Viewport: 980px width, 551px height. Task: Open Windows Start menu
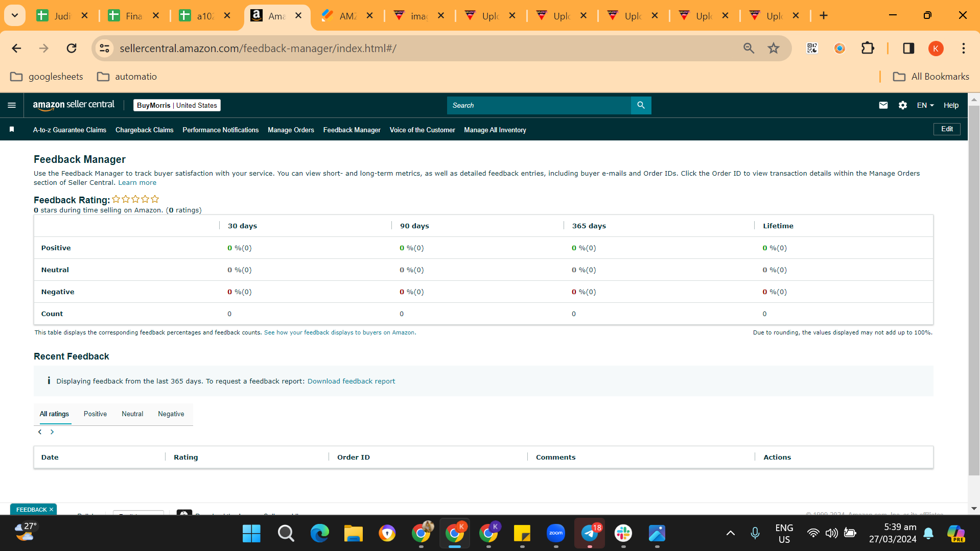(251, 534)
